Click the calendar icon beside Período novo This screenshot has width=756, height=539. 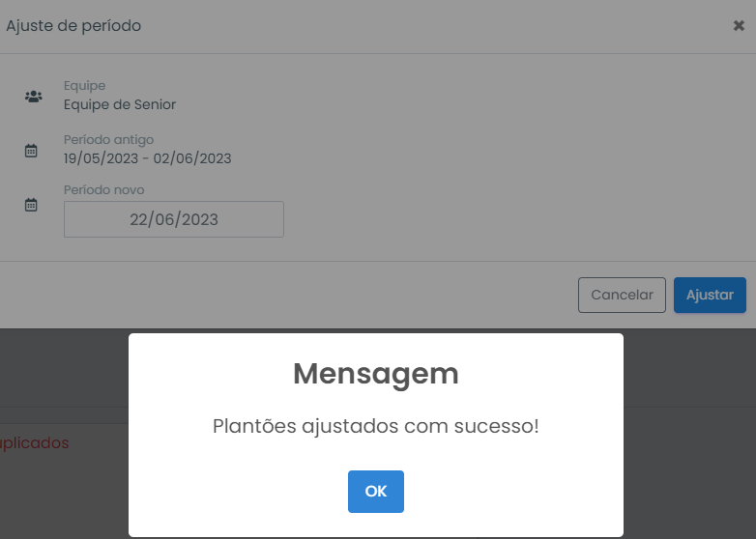31,204
